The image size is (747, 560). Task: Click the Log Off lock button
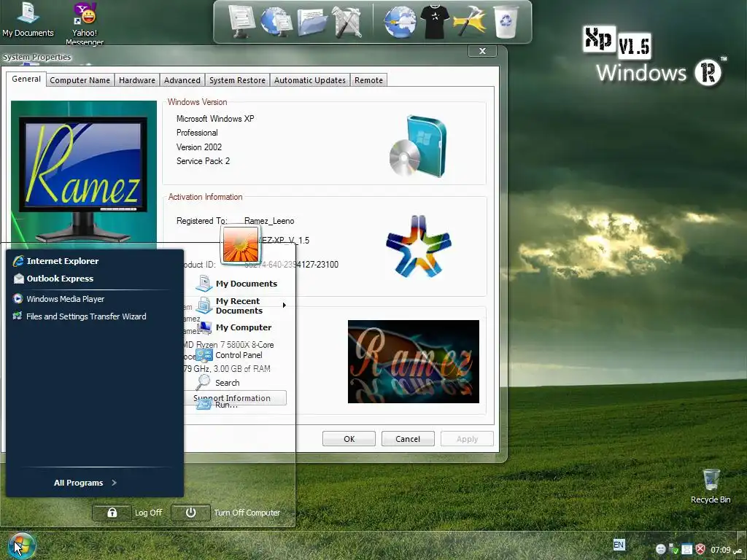[112, 513]
